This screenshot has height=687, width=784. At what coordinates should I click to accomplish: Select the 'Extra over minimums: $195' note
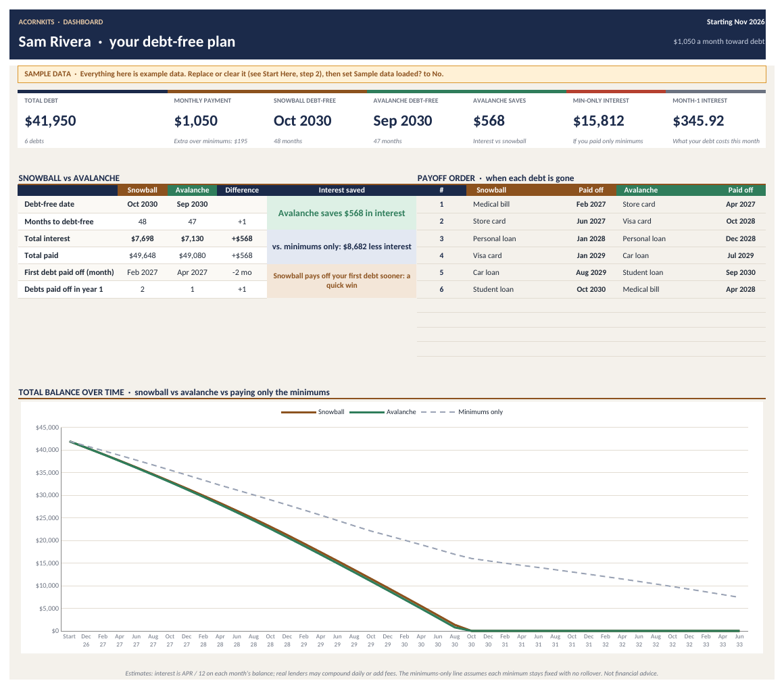[x=210, y=141]
